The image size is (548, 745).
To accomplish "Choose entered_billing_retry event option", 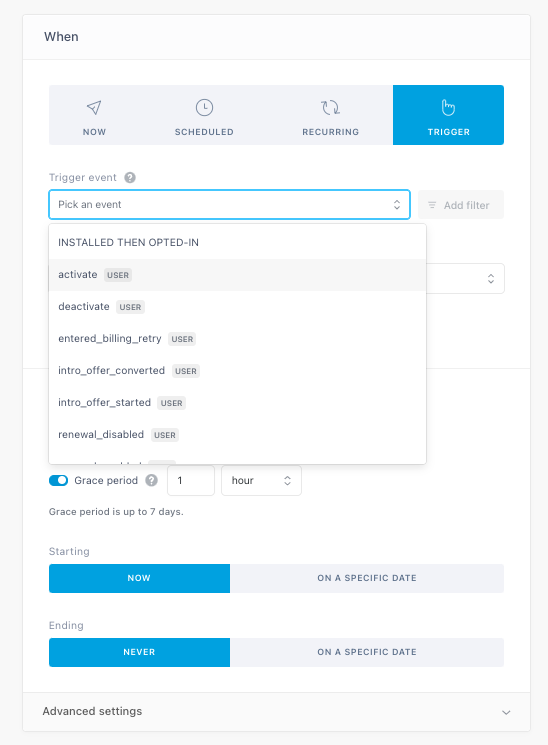I will (x=237, y=339).
